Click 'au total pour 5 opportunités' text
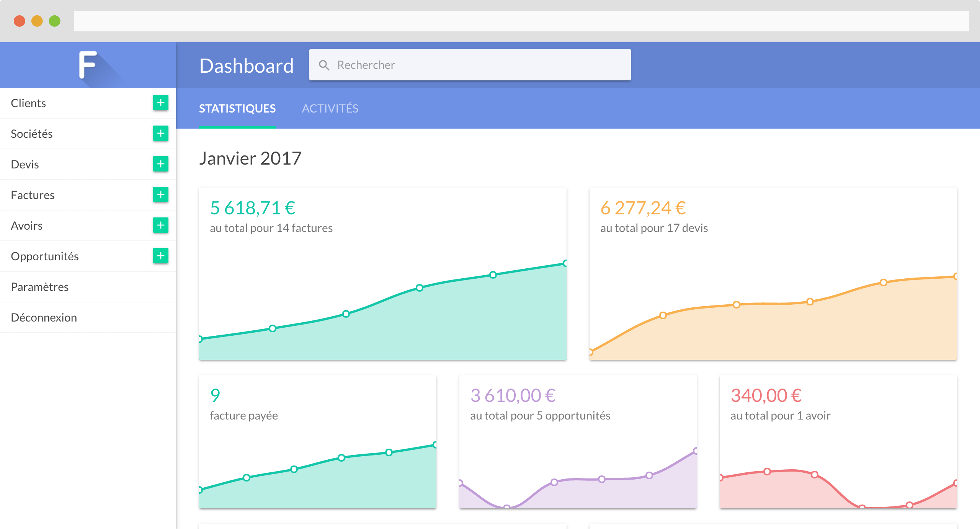Image resolution: width=980 pixels, height=529 pixels. click(x=540, y=416)
